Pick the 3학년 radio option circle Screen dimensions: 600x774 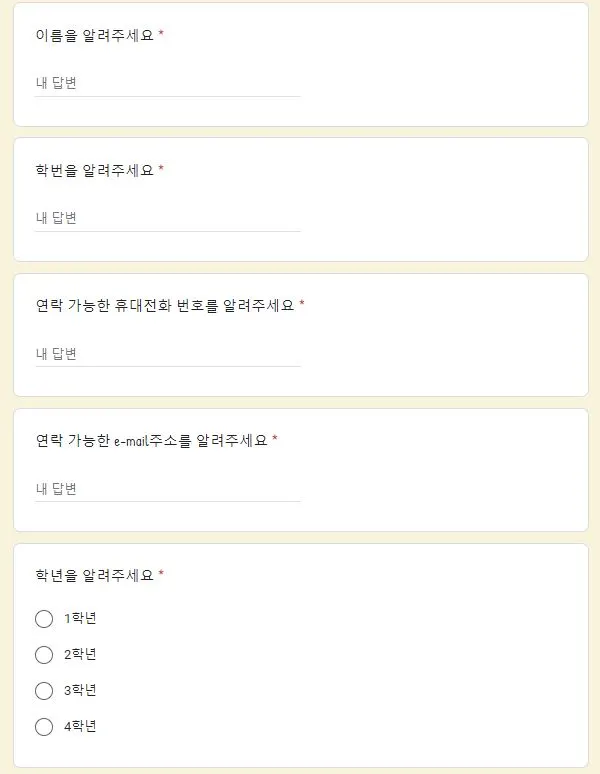tap(44, 691)
